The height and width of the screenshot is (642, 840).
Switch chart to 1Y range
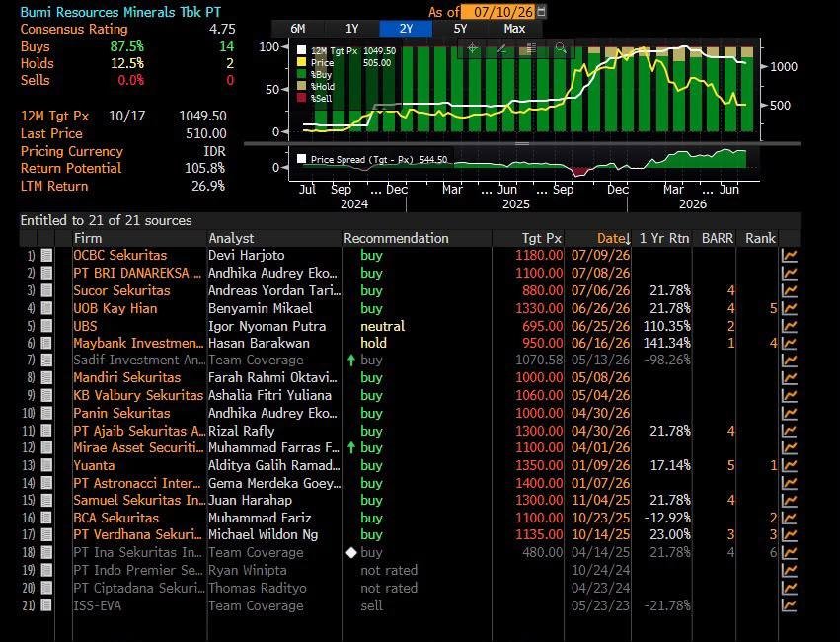[352, 29]
